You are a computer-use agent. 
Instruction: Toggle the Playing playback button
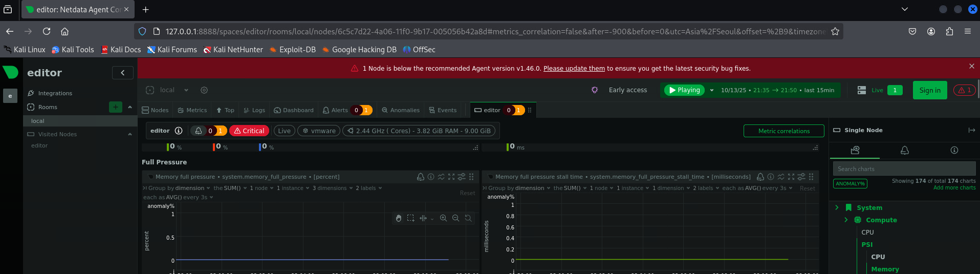[684, 90]
